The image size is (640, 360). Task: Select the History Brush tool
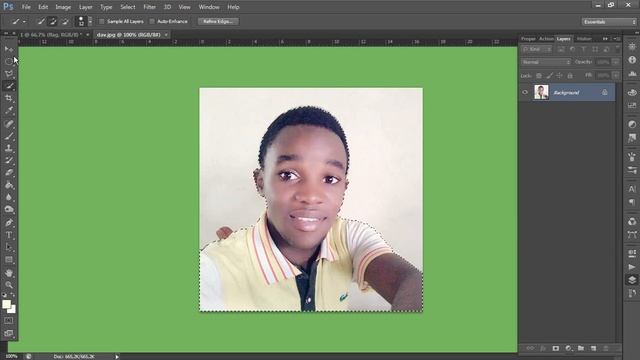(x=9, y=160)
